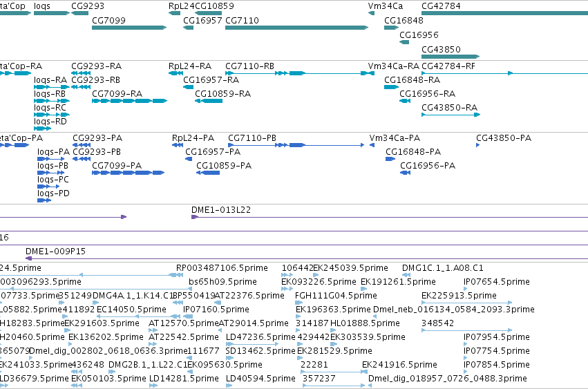The height and width of the screenshot is (389, 588).
Task: Select EST bs65h09.5prime
Action: coord(222,282)
